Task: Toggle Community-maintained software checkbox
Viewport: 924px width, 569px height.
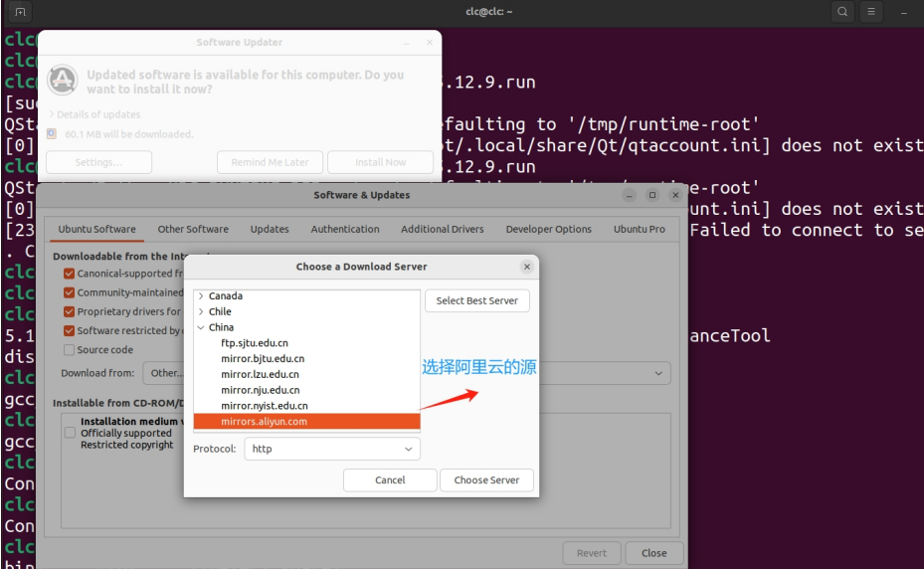Action: point(69,292)
